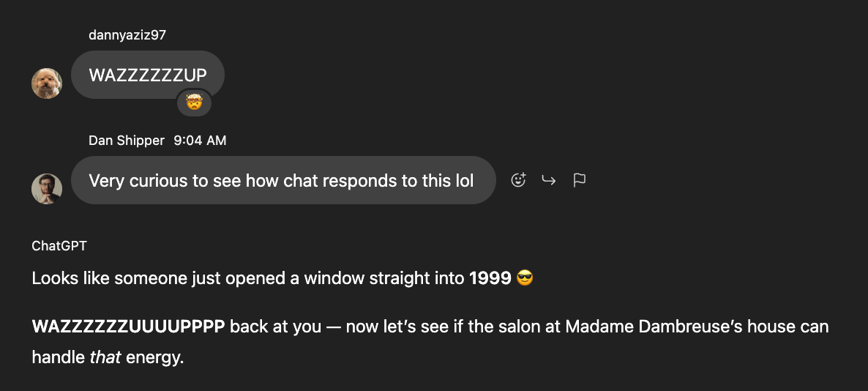The image size is (868, 391).
Task: Select the WAZZZZZZUP message bubble
Action: (x=148, y=75)
